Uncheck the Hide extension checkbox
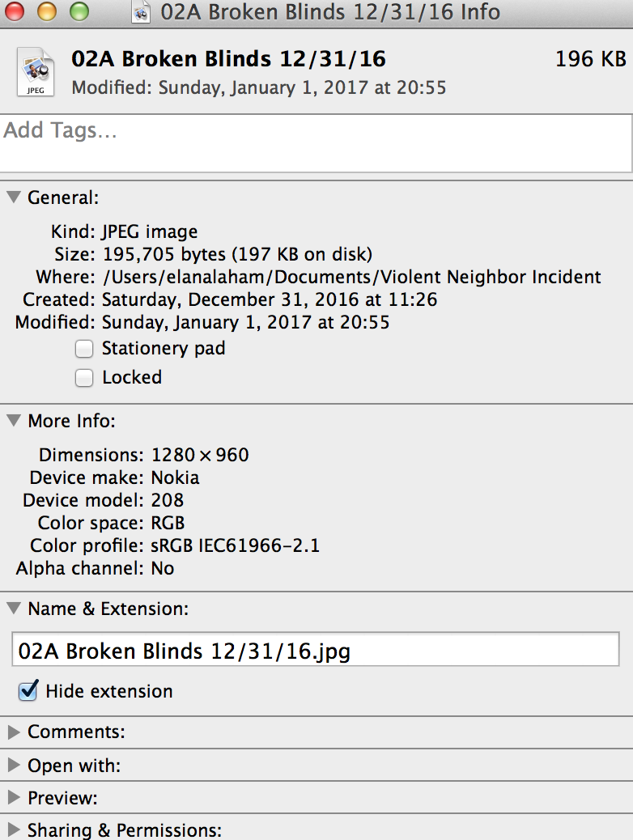Viewport: 633px width, 840px height. click(x=28, y=691)
